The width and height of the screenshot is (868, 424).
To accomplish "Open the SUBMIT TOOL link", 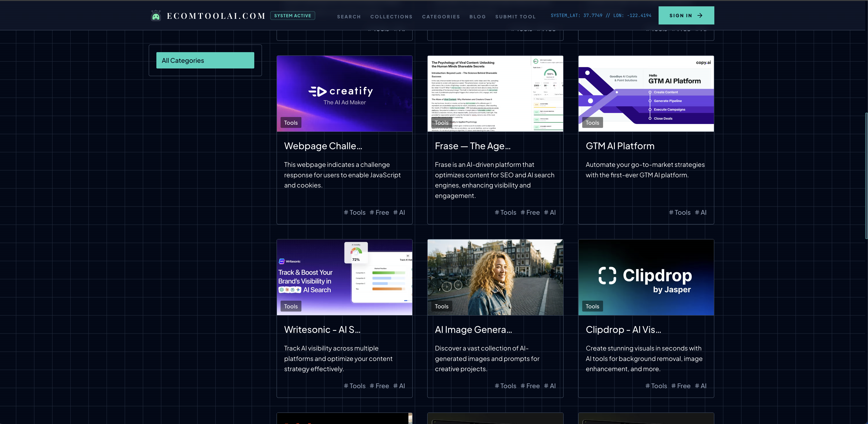I will tap(515, 17).
